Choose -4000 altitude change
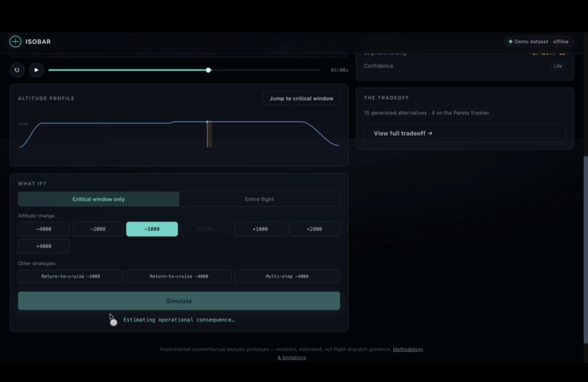The height and width of the screenshot is (382, 588). click(x=44, y=229)
